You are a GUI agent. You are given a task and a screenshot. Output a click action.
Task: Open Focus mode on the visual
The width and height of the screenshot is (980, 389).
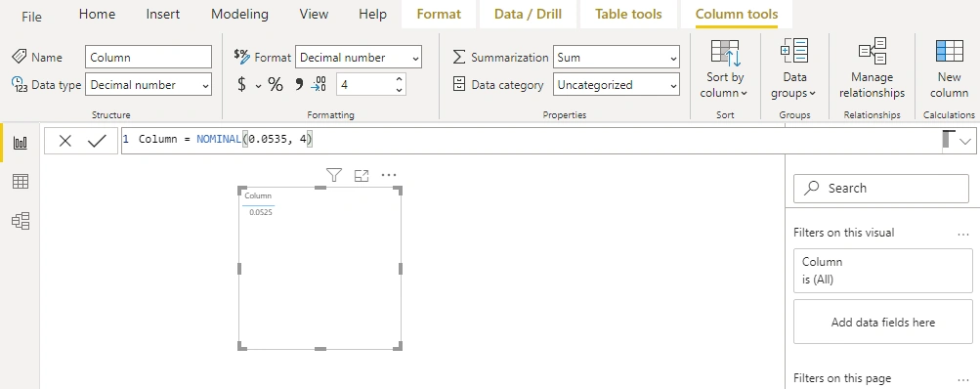tap(362, 176)
